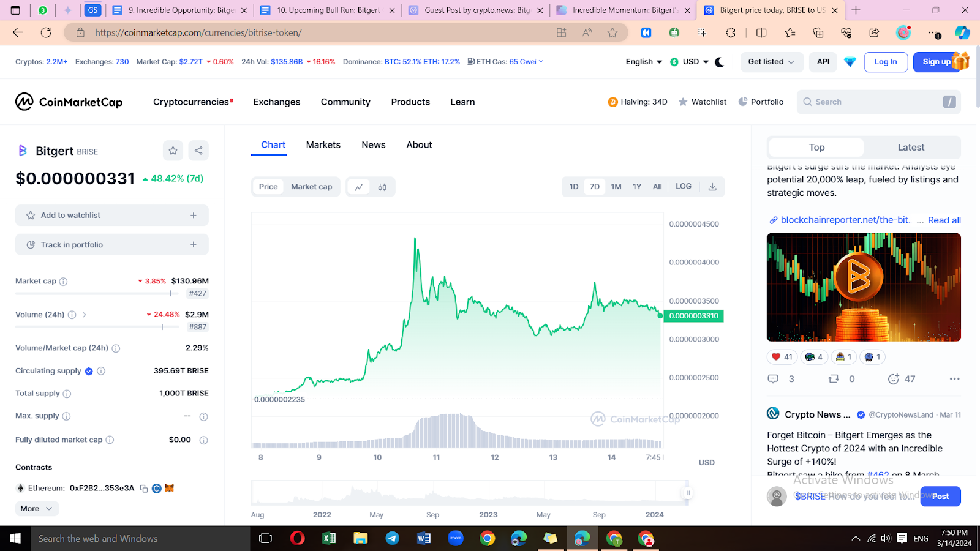Image resolution: width=980 pixels, height=551 pixels.
Task: Open the Learn menu
Action: 462,102
